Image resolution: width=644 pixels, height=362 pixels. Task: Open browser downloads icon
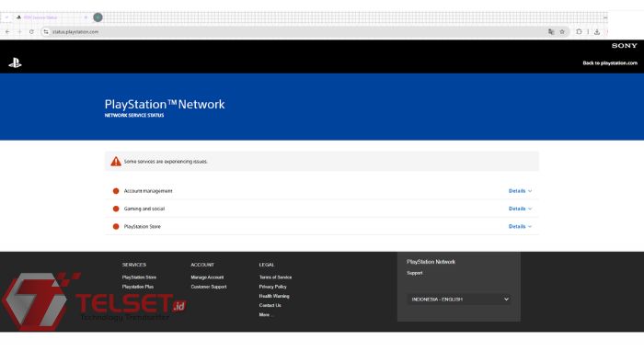tap(597, 31)
